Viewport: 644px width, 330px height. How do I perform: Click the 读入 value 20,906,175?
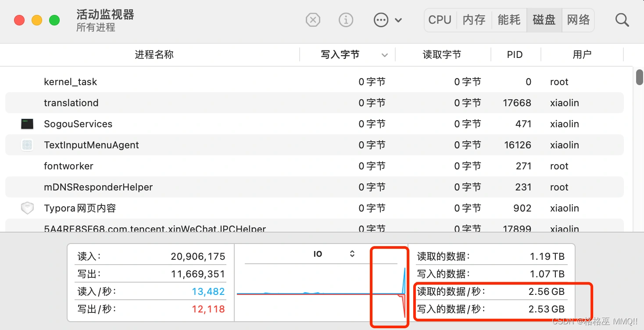198,257
